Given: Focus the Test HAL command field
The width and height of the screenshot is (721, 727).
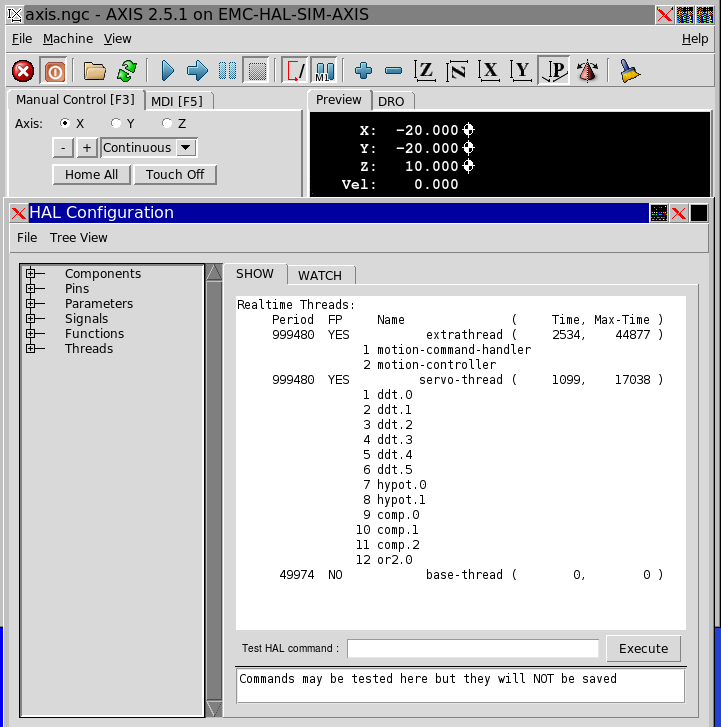Looking at the screenshot, I should [x=472, y=648].
